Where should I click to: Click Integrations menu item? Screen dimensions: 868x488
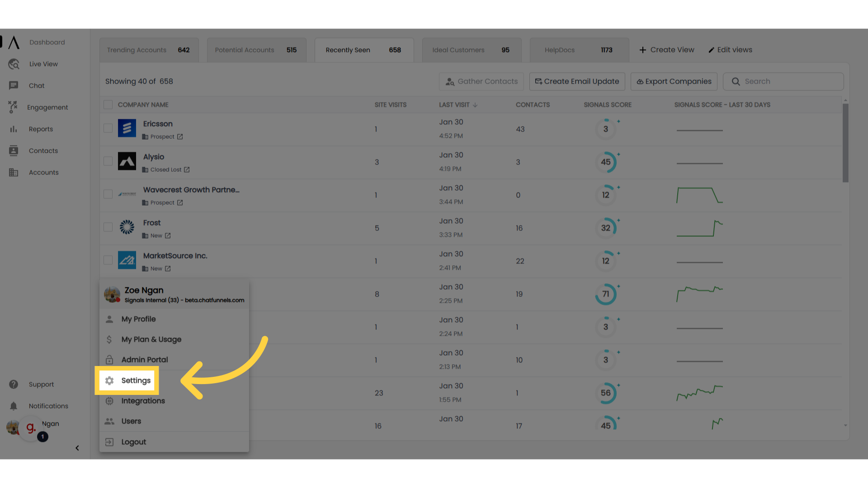tap(143, 401)
